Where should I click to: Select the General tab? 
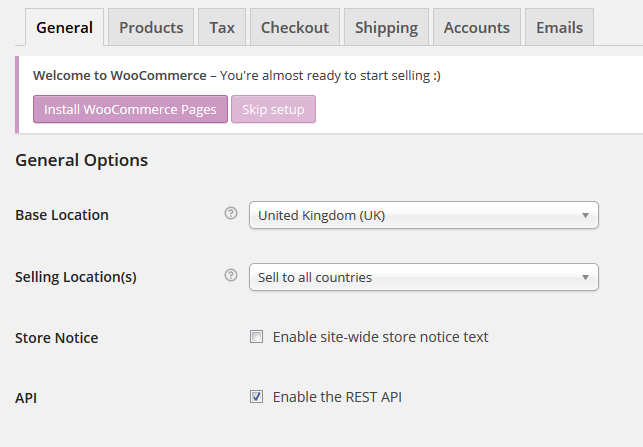pyautogui.click(x=64, y=27)
